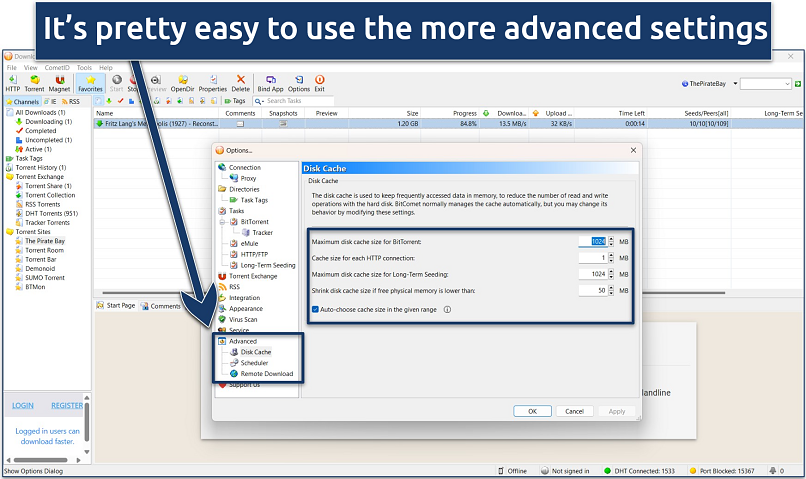Click the OpenDir toolbar icon
This screenshot has height=479, width=806.
pos(182,84)
